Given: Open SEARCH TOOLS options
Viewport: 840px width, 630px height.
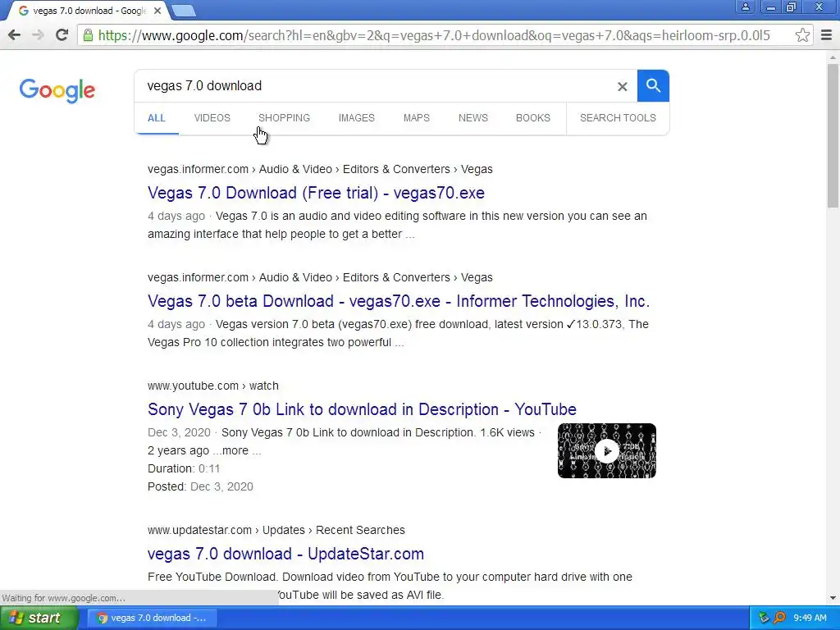Looking at the screenshot, I should 618,118.
